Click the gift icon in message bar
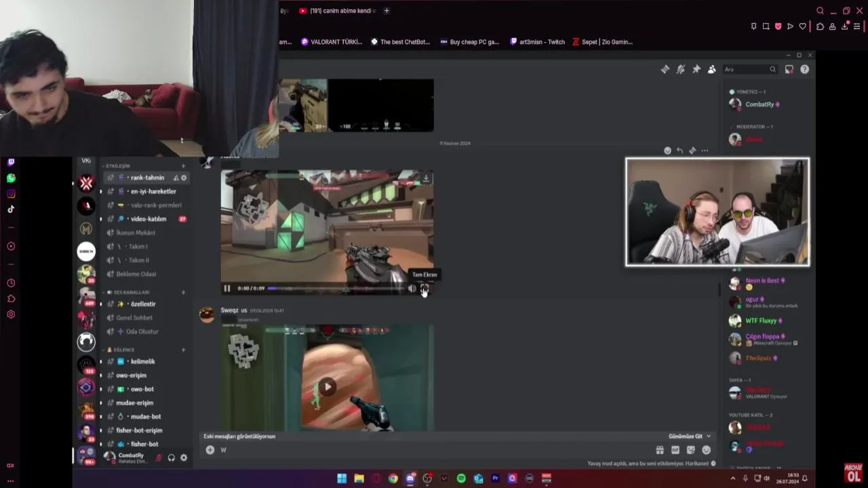This screenshot has height=488, width=868. pyautogui.click(x=660, y=450)
